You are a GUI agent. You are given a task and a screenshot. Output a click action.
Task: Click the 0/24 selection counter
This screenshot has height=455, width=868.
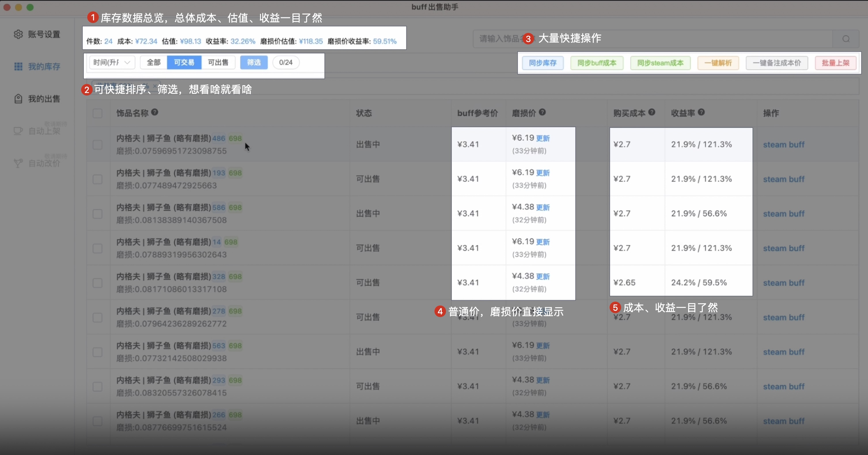click(x=286, y=62)
